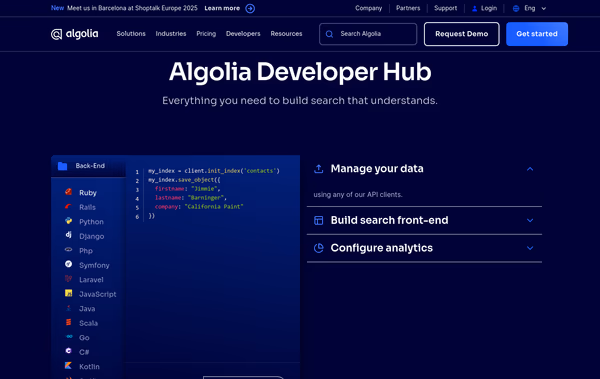The width and height of the screenshot is (600, 379).
Task: Click the JavaScript JS icon
Action: (x=68, y=293)
